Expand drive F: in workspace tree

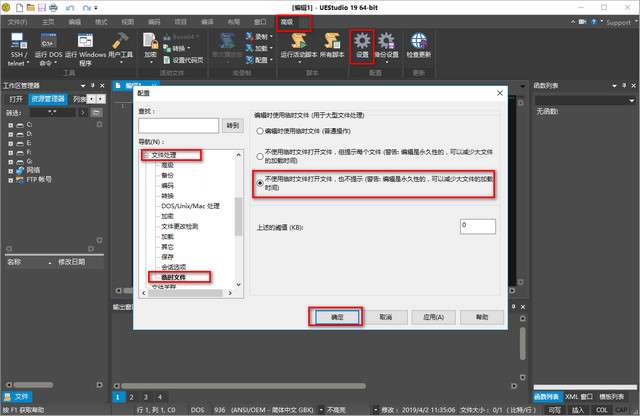pyautogui.click(x=11, y=153)
